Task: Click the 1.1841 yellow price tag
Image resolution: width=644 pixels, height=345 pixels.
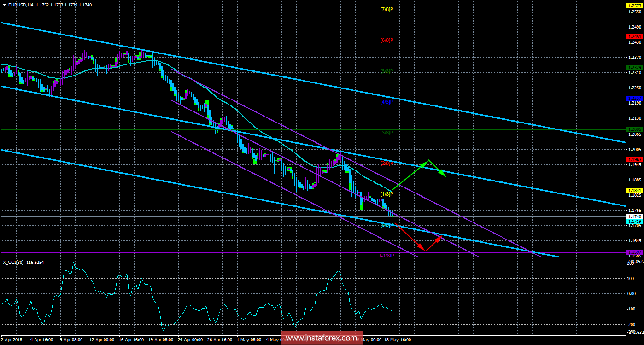Action: 634,191
